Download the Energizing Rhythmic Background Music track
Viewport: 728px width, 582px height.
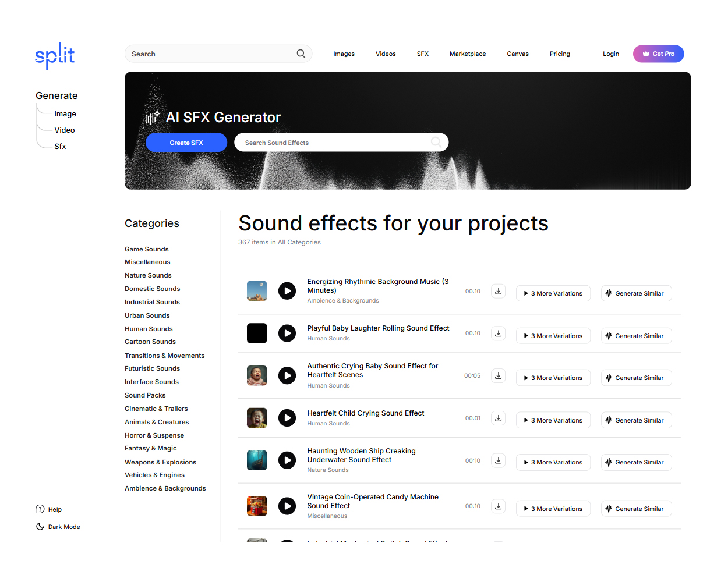tap(498, 291)
